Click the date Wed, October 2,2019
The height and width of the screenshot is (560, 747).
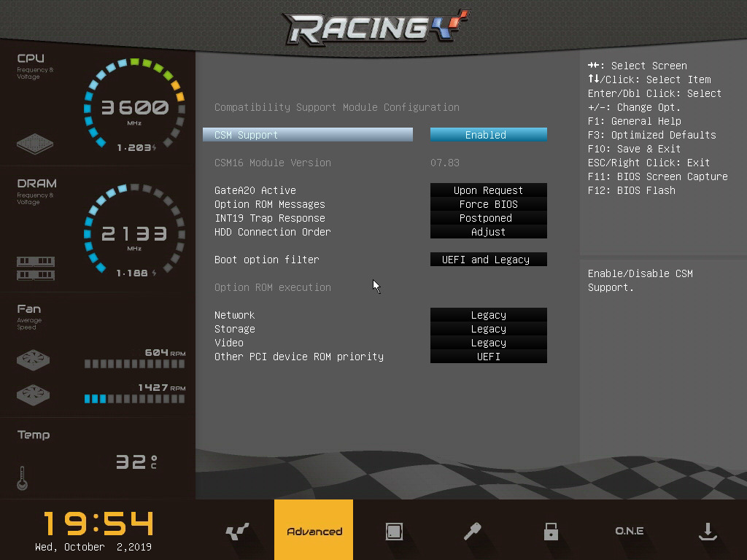point(93,547)
